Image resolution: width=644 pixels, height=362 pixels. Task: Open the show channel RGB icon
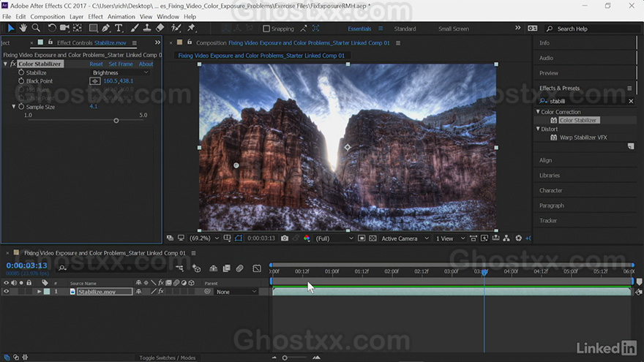(307, 238)
